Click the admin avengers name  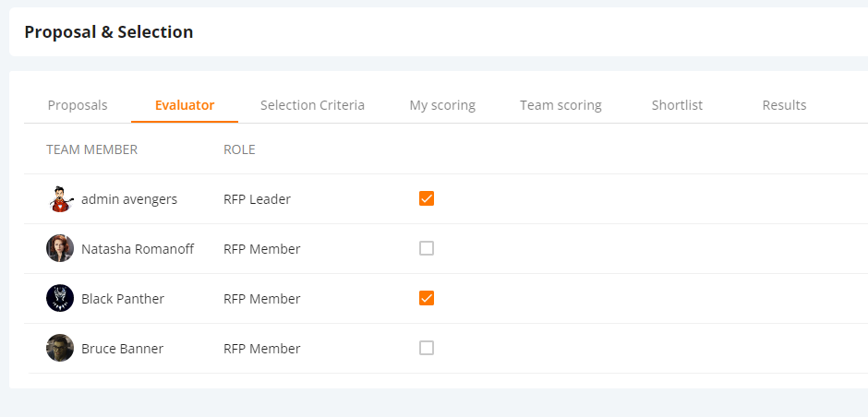pos(129,199)
